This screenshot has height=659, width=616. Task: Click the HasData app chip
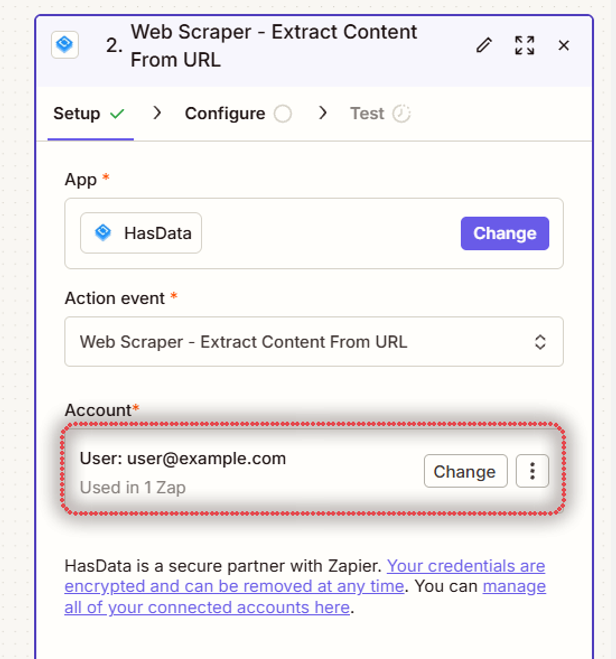tap(141, 233)
